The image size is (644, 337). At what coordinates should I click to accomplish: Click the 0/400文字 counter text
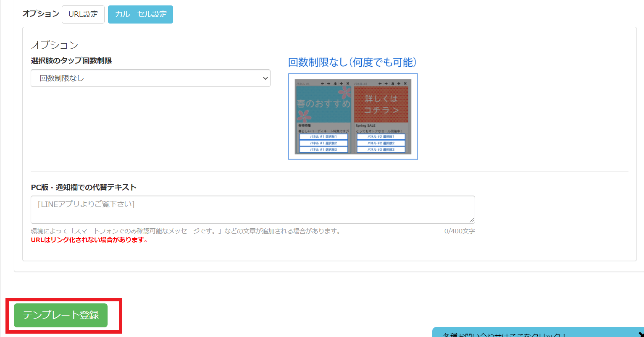[x=460, y=231]
